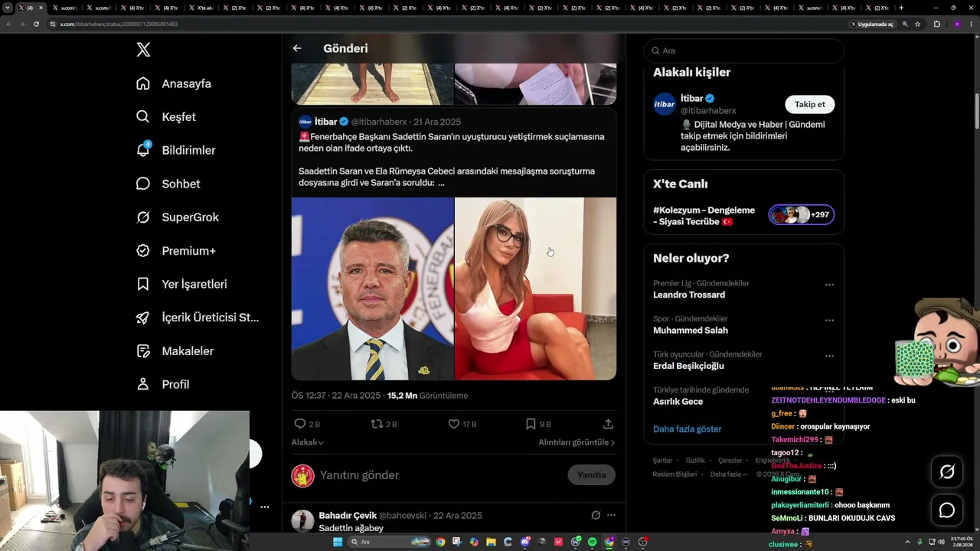Open more options on Bahadır Çevik's reply
Viewport: 980px width, 551px height.
(611, 515)
